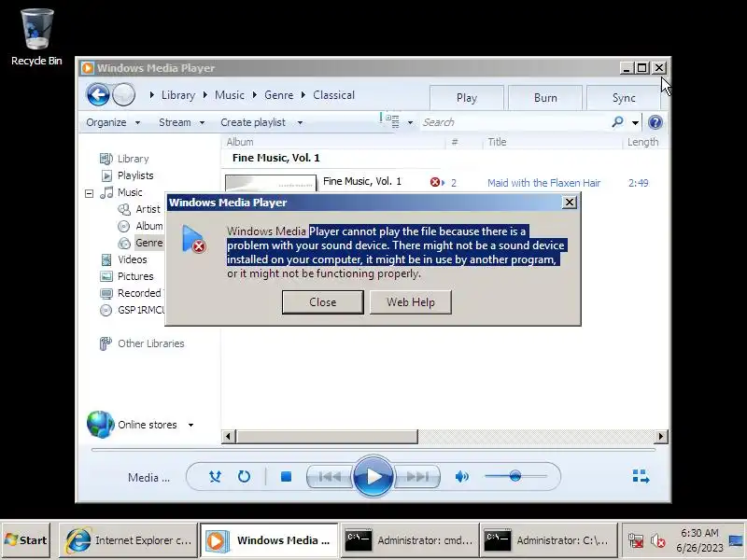Click the Other Libraries icon
Image resolution: width=747 pixels, height=560 pixels.
click(x=106, y=343)
